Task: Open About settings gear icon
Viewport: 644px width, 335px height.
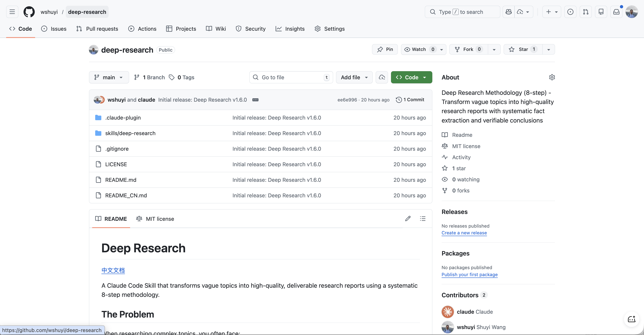Action: click(552, 77)
